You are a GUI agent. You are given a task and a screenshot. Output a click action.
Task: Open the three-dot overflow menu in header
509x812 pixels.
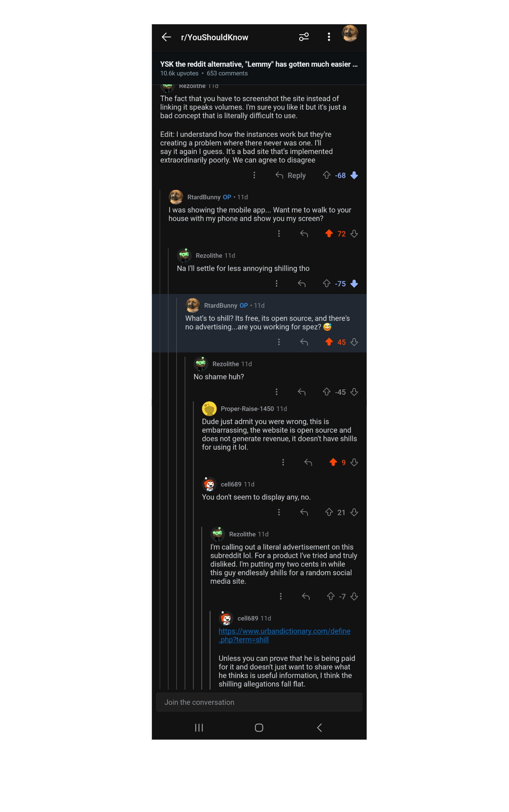click(329, 37)
